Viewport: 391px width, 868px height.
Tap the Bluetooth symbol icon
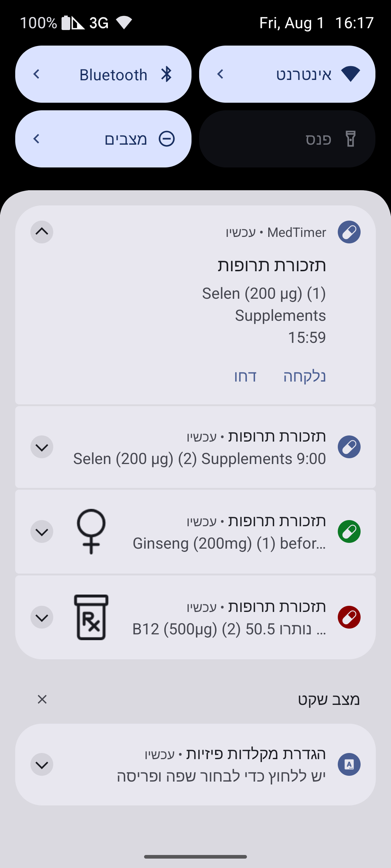pyautogui.click(x=166, y=75)
